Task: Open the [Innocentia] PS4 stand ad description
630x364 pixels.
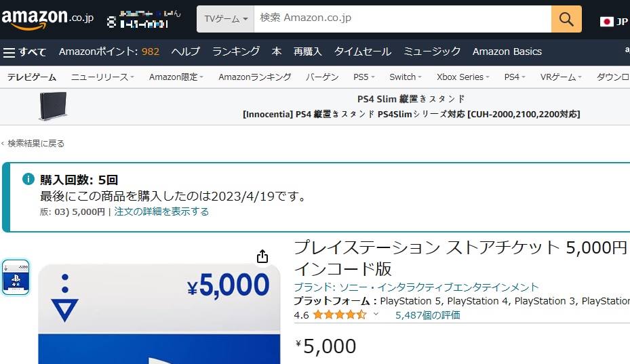Action: 411,114
